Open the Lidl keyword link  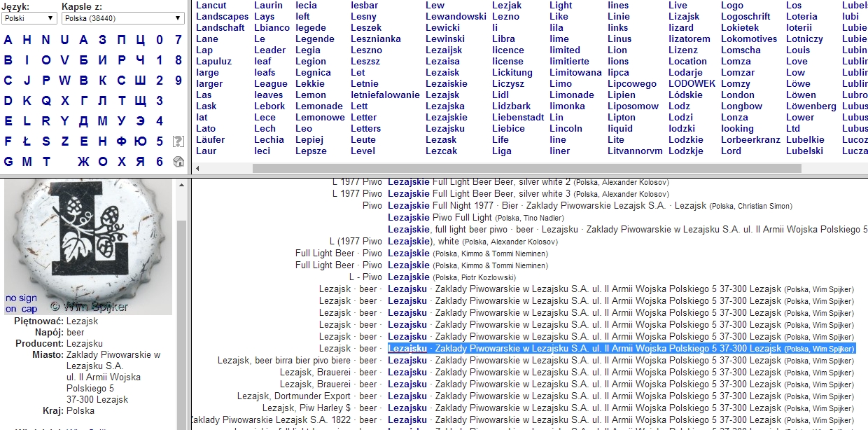tap(500, 95)
